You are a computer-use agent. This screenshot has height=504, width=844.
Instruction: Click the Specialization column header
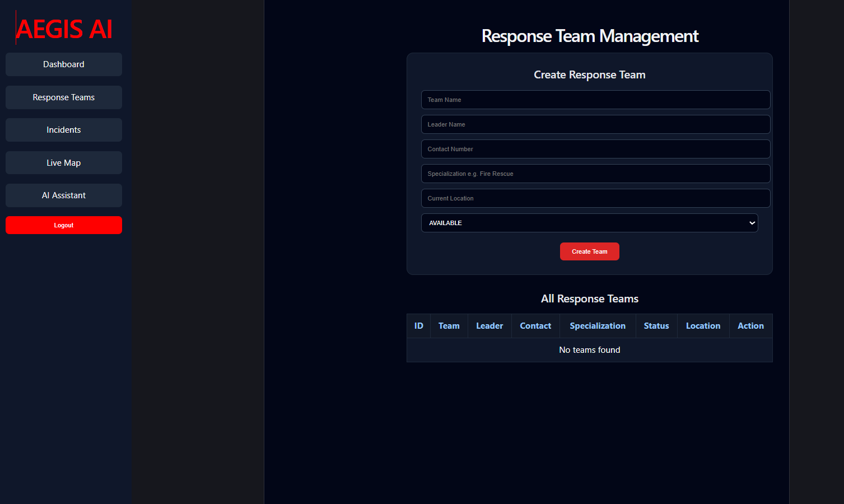(598, 326)
